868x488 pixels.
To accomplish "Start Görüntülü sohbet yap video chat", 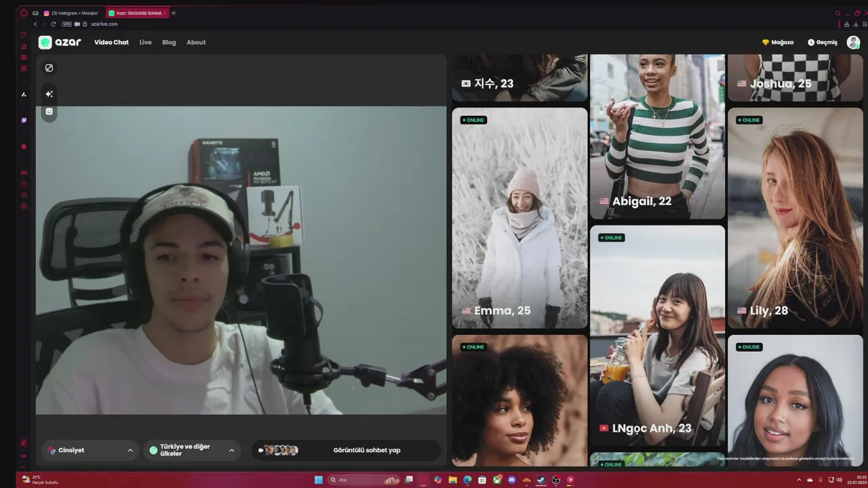I will (x=346, y=450).
